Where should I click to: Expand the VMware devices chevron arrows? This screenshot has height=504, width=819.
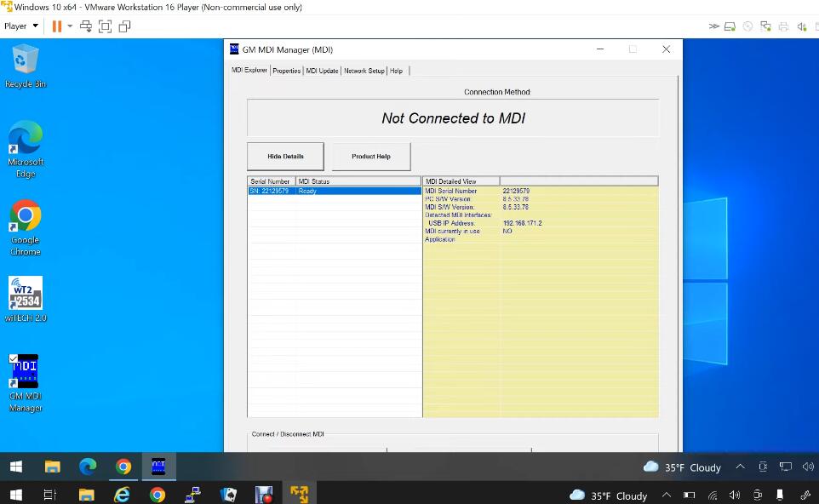pos(713,26)
